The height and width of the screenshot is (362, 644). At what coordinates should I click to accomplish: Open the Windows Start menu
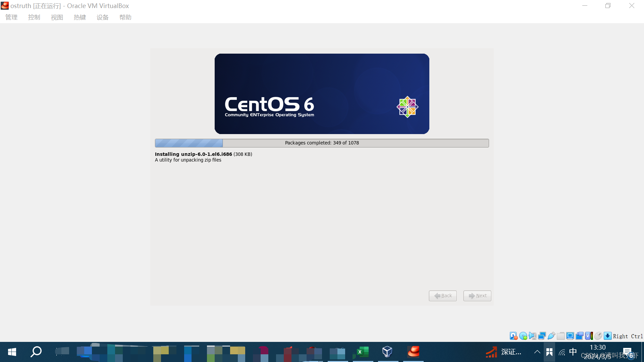(x=12, y=352)
